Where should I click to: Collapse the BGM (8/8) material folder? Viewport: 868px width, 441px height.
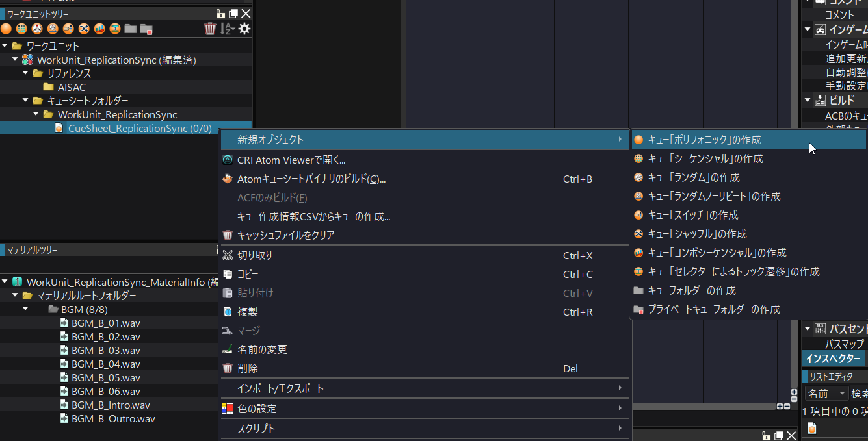(x=25, y=309)
